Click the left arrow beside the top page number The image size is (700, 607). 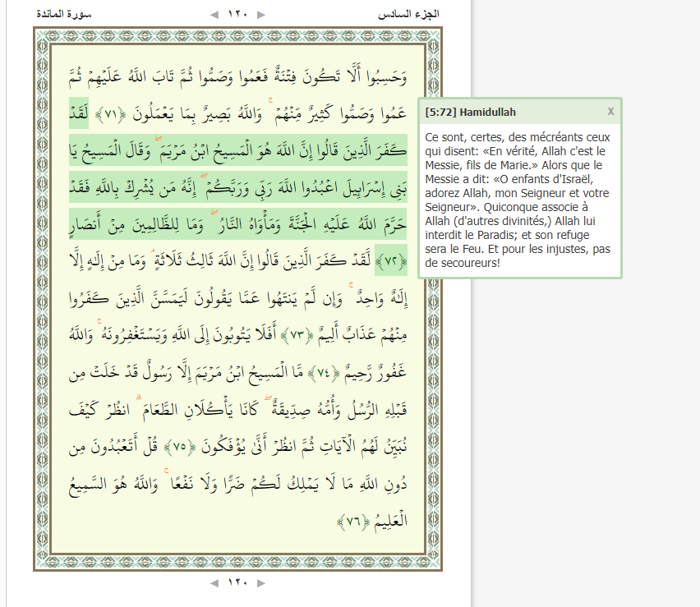pos(214,15)
